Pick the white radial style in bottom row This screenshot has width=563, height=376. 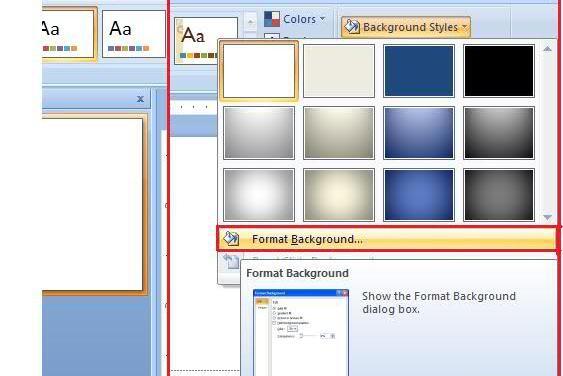coord(259,195)
